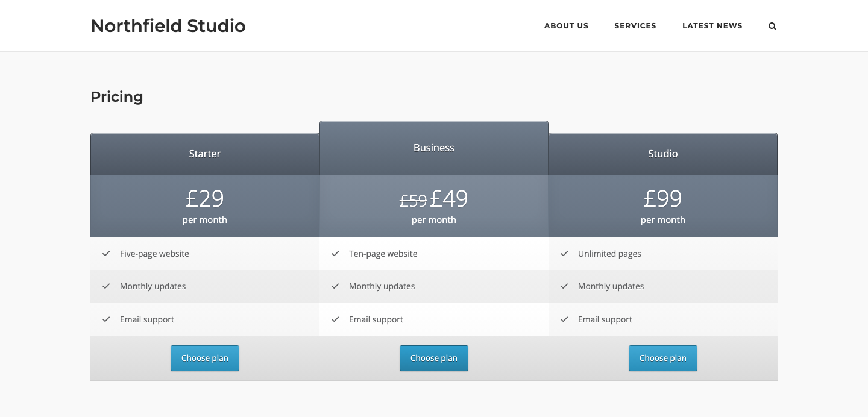Click Monthly updates in Starter column

(153, 286)
